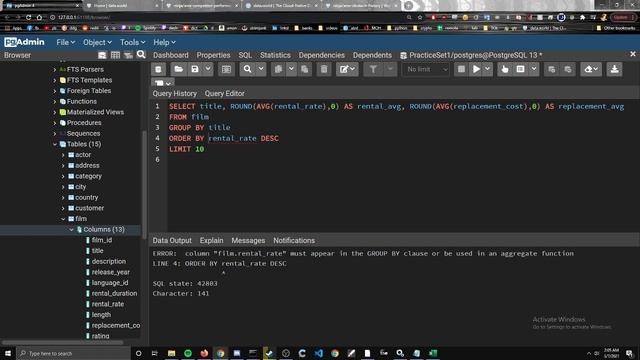640x360 pixels.
Task: Collapse the film table node
Action: [x=63, y=219]
